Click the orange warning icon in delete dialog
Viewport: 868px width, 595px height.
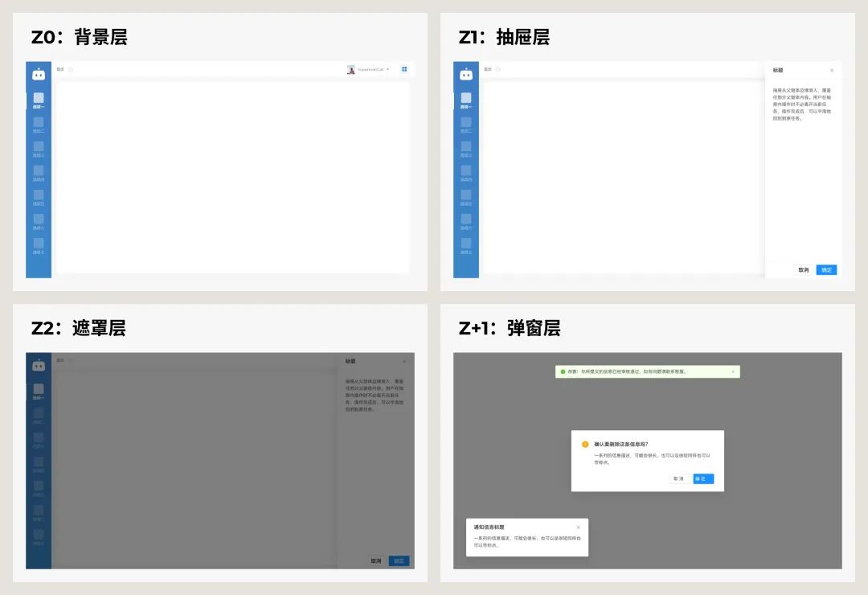pos(585,445)
